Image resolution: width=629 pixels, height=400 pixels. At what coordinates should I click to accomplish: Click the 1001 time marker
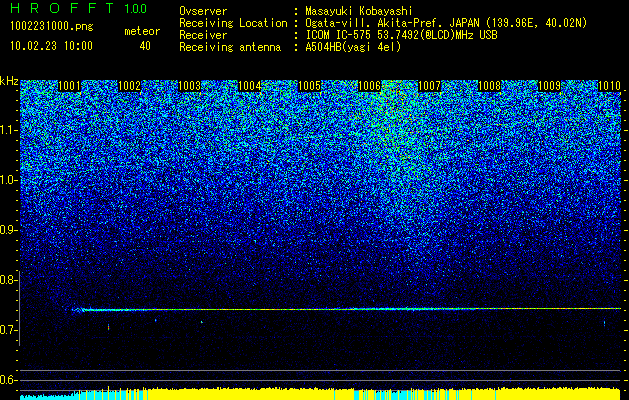click(x=69, y=86)
